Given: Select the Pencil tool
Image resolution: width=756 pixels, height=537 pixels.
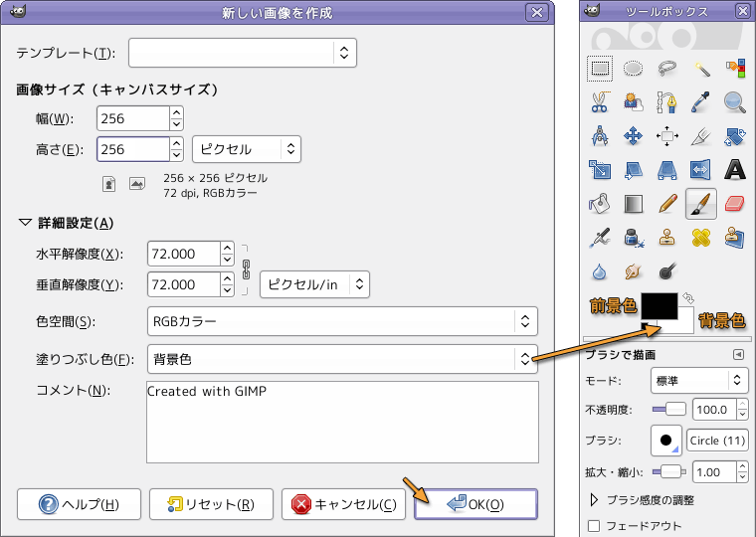Looking at the screenshot, I should (666, 204).
